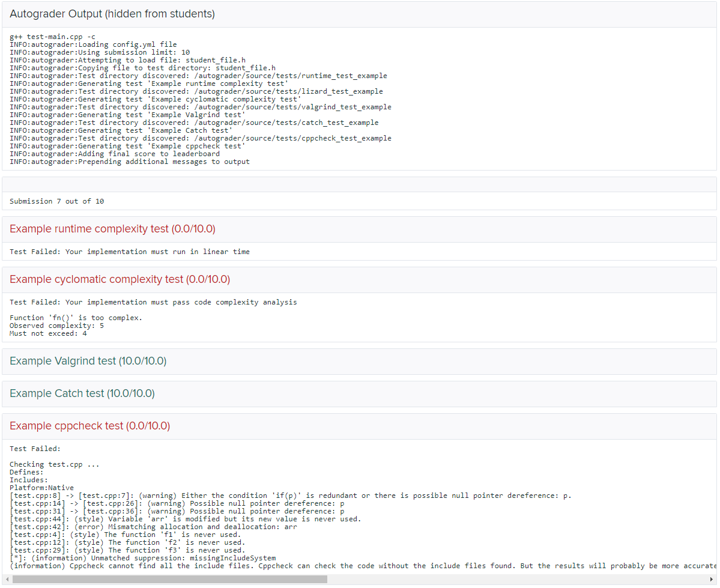Viewport: 720px width, 588px height.
Task: Collapse the Autograder Output panel header
Action: (x=111, y=13)
